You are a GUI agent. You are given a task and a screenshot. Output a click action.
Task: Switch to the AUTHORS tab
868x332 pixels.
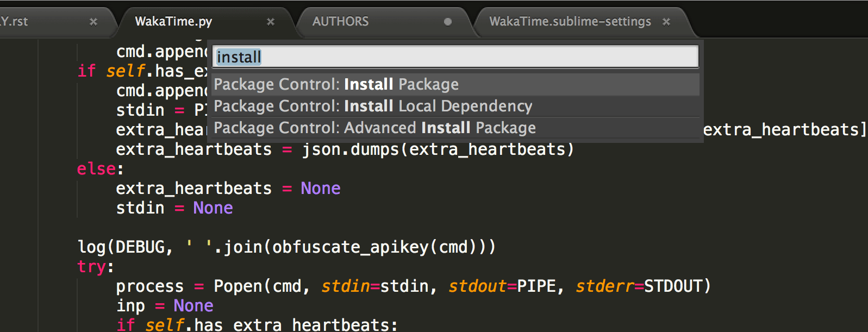(340, 22)
